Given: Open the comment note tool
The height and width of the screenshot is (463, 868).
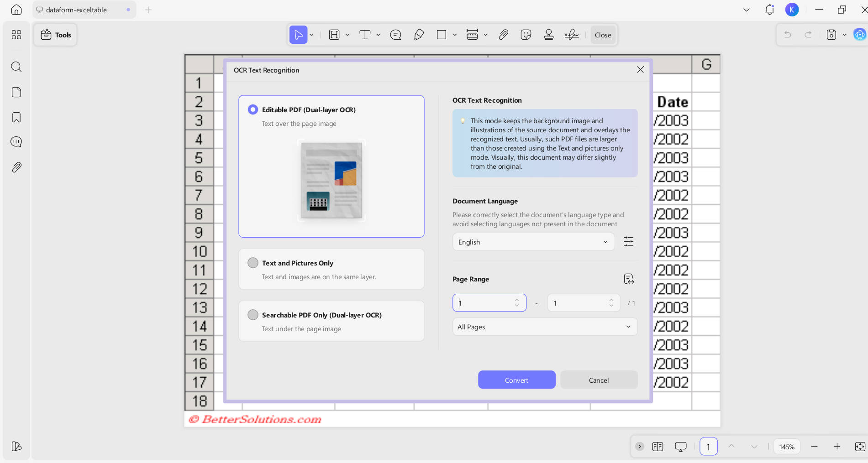Looking at the screenshot, I should [x=395, y=35].
